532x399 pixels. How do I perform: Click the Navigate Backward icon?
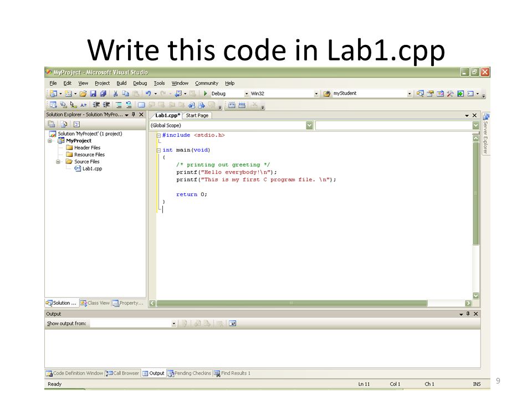point(178,94)
